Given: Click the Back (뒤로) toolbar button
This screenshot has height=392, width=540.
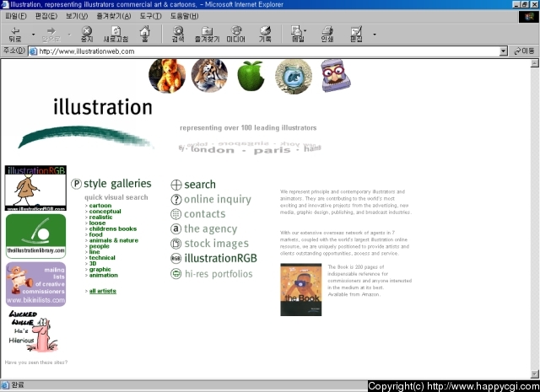Looking at the screenshot, I should (15, 35).
